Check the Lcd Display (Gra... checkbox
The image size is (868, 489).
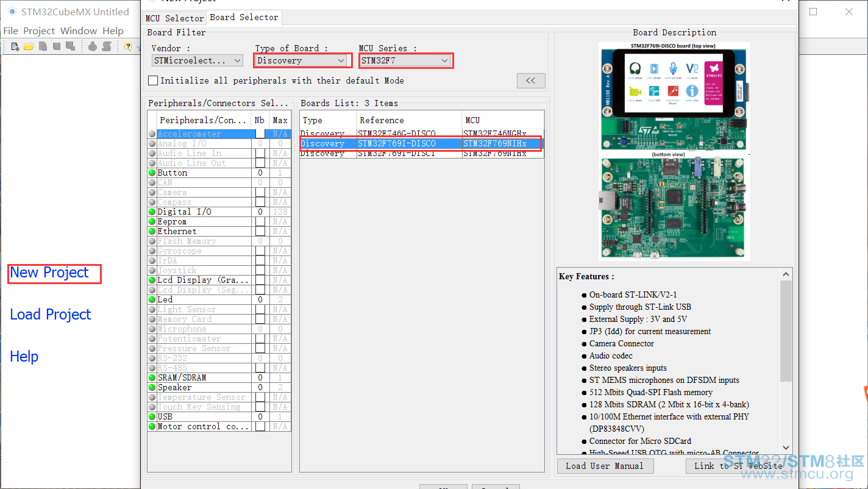pyautogui.click(x=260, y=280)
